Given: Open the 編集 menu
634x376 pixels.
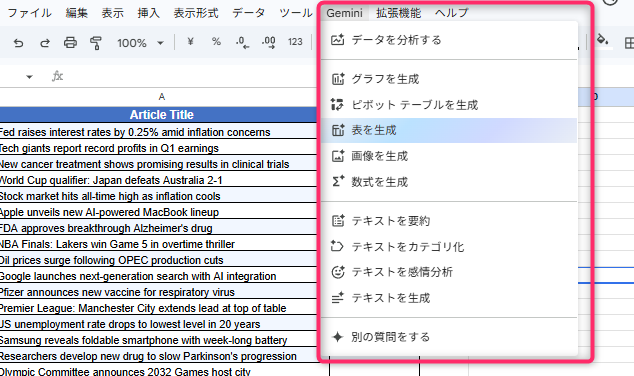Looking at the screenshot, I should pyautogui.click(x=77, y=13).
